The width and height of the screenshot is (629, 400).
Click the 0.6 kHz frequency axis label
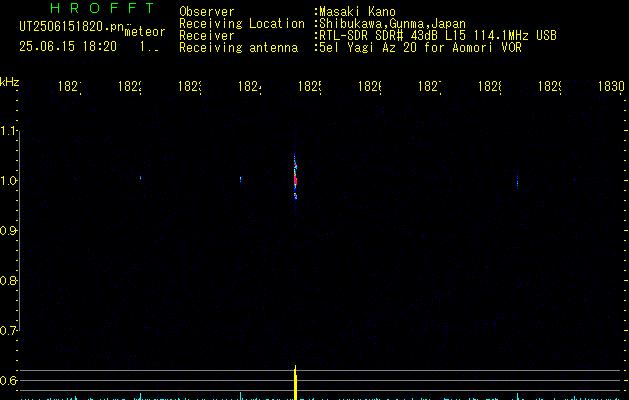9,380
